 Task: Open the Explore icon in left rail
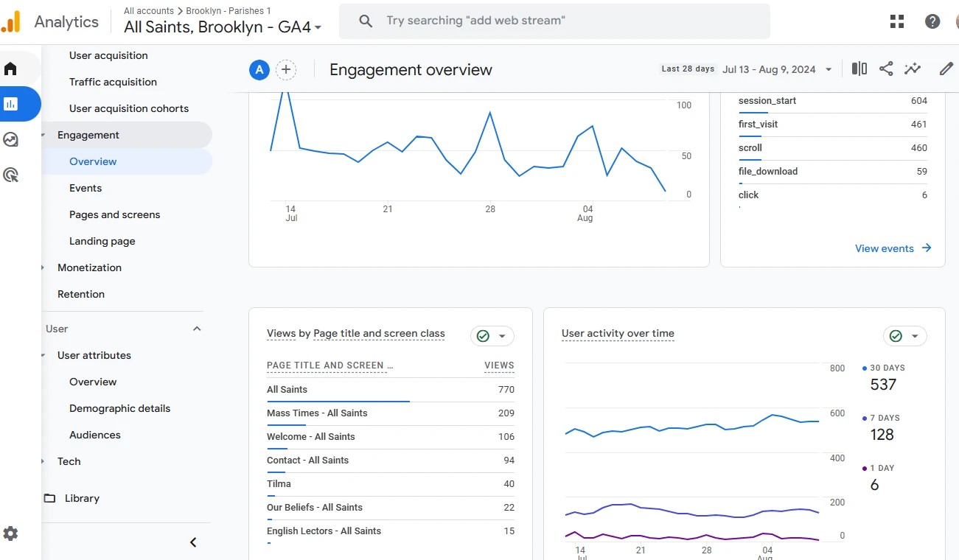[x=10, y=139]
